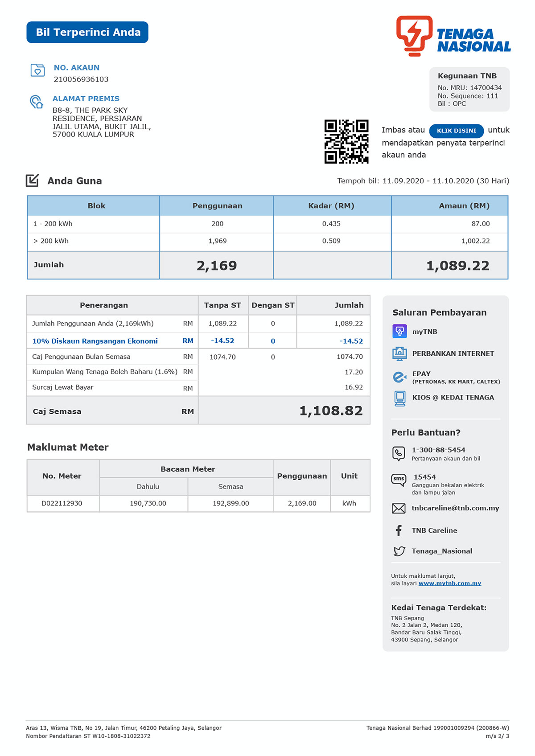Image resolution: width=535 pixels, height=756 pixels.
Task: Open the www.mytnb.com.my link
Action: click(x=449, y=583)
